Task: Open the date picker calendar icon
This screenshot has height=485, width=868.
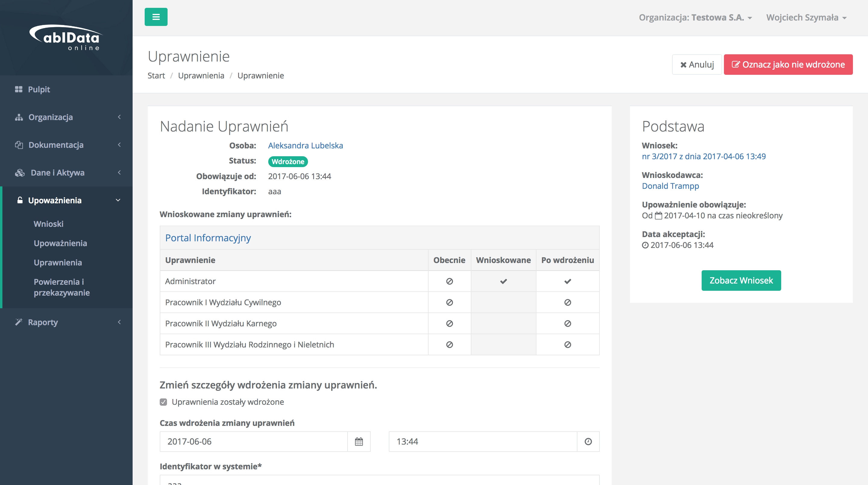Action: pos(359,442)
